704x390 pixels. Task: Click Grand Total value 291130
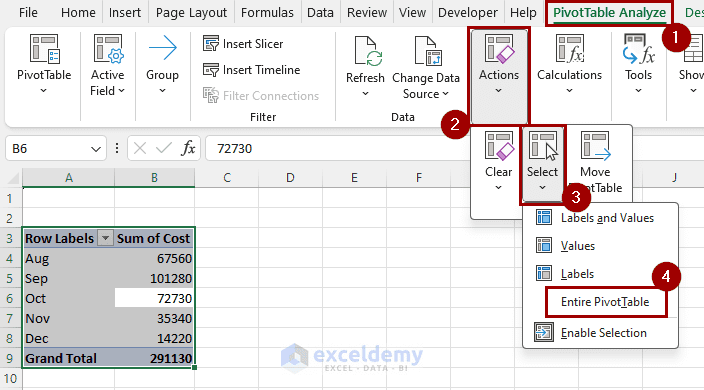coord(154,358)
